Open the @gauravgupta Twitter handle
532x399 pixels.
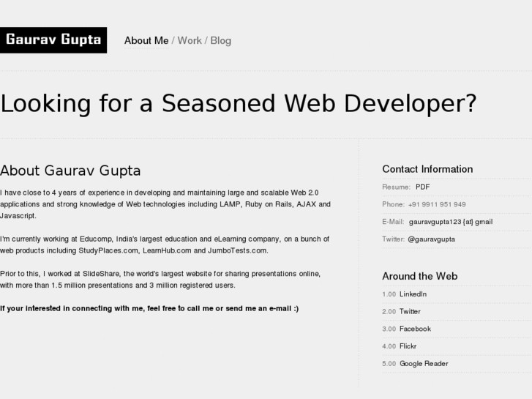tap(431, 239)
